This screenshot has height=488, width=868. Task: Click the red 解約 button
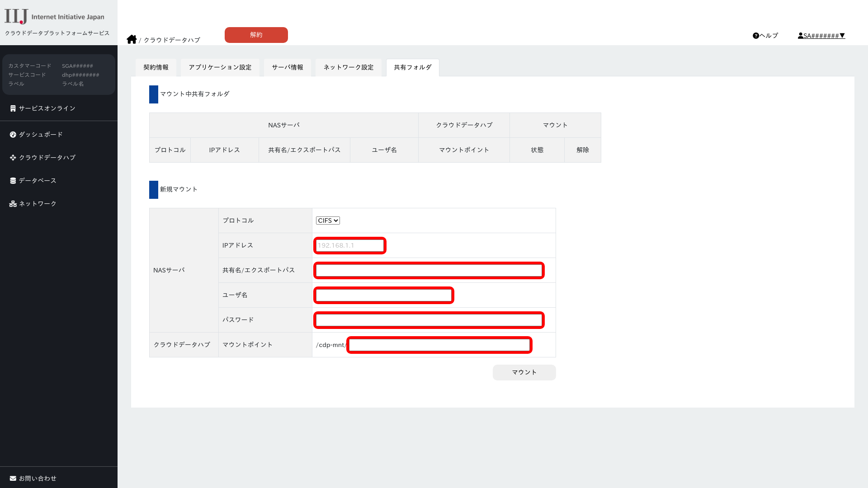coord(256,35)
